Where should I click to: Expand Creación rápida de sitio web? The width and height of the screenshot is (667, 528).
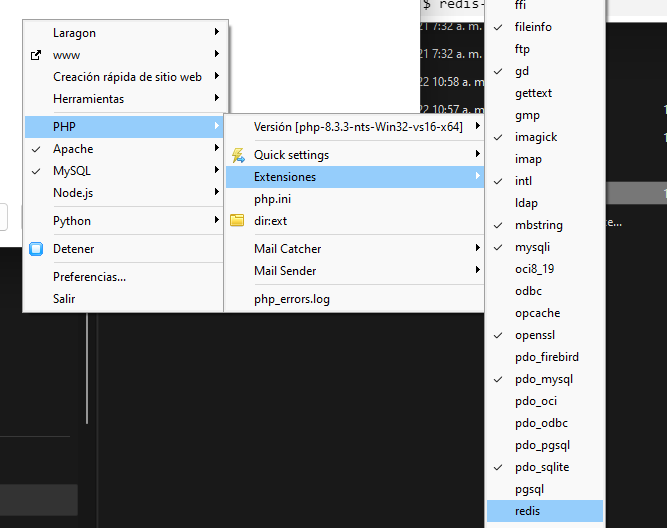click(x=124, y=77)
